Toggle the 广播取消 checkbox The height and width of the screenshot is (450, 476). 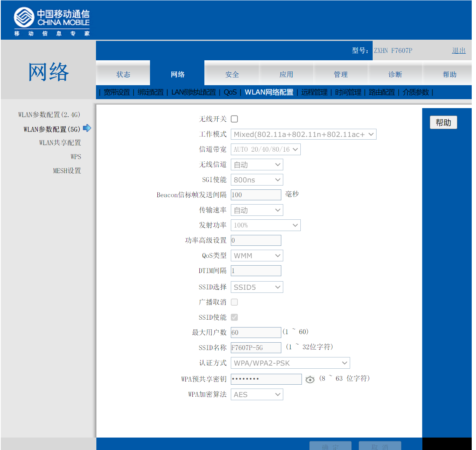click(x=234, y=302)
